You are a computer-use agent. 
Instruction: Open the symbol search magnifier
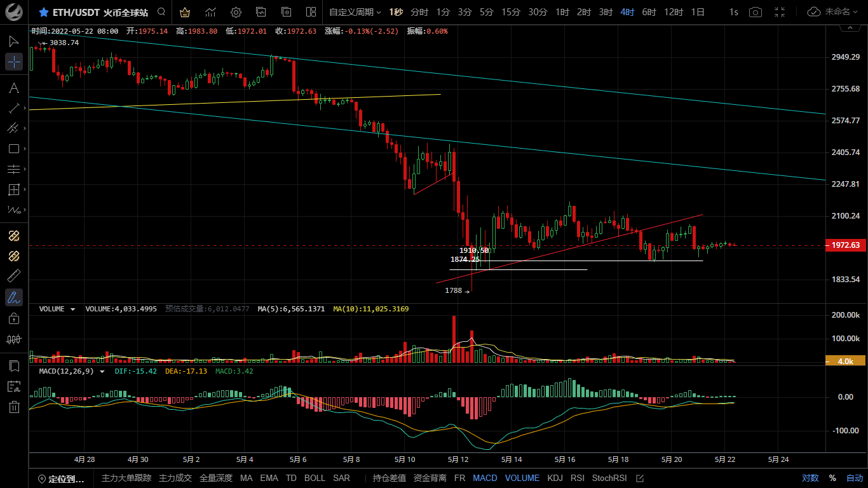pyautogui.click(x=161, y=12)
